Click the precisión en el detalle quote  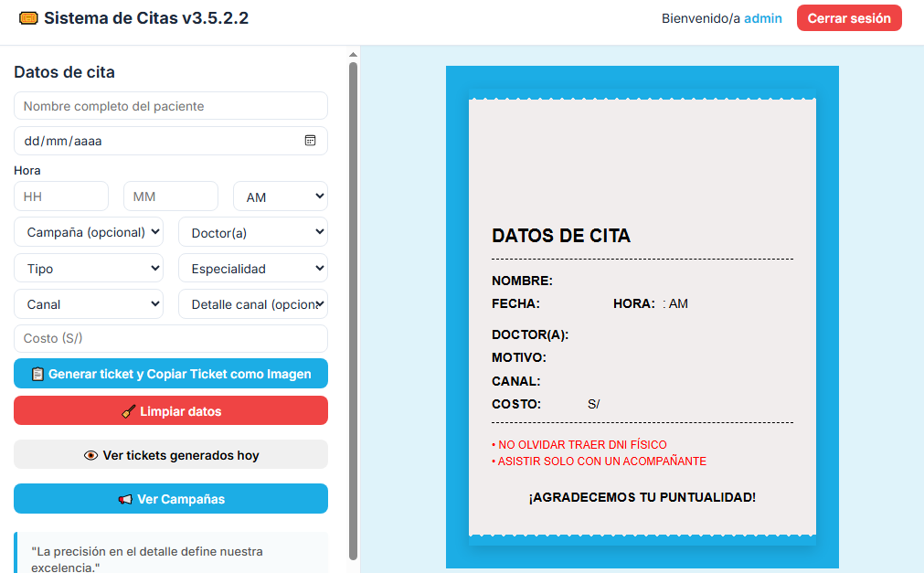(147, 559)
